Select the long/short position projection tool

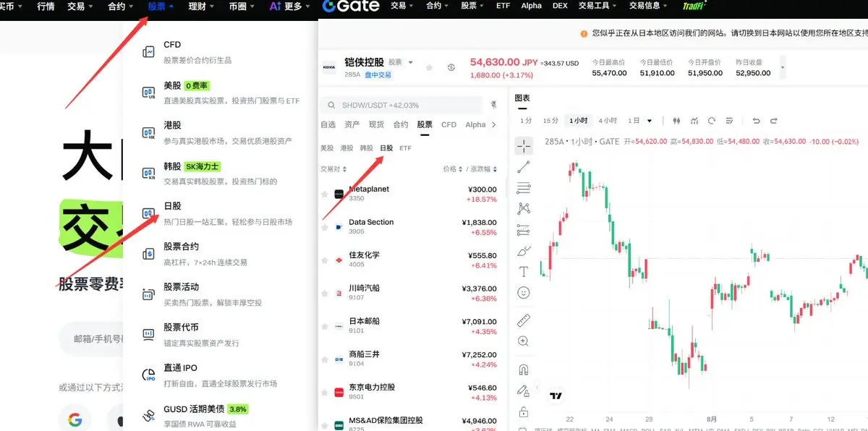524,230
